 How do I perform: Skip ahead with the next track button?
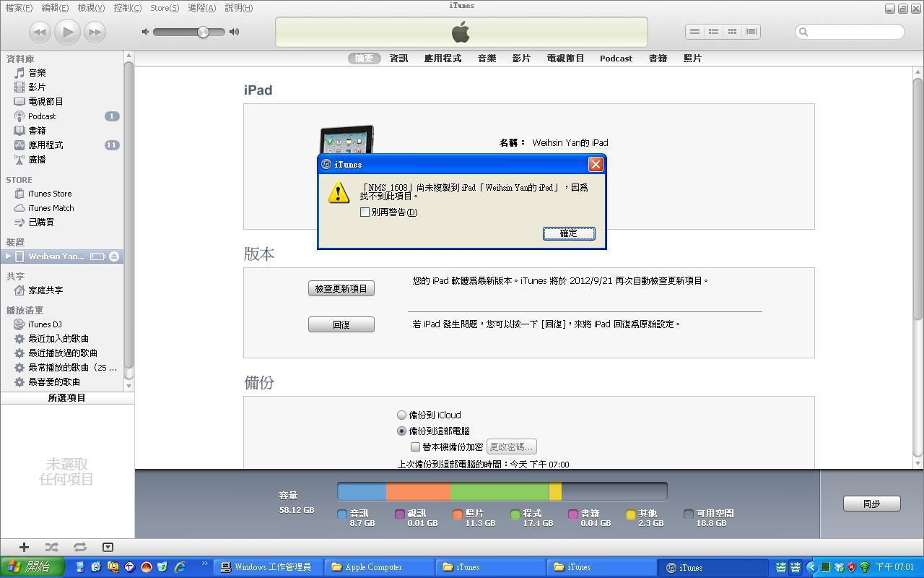[x=95, y=32]
